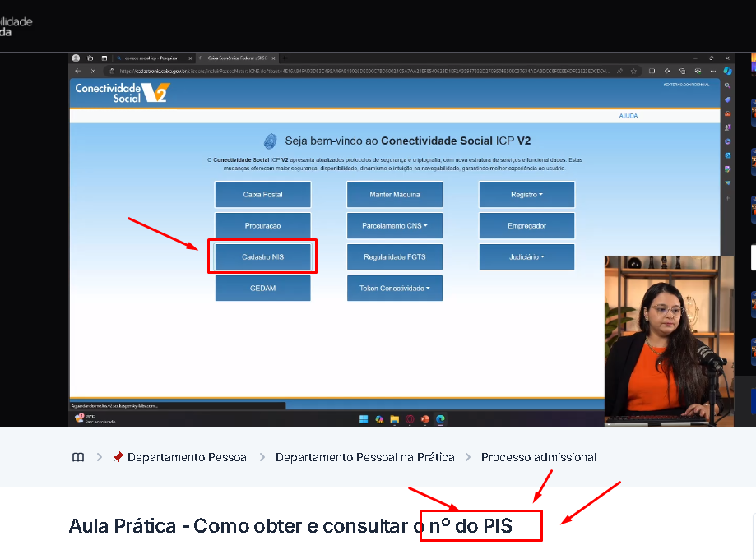Toggle the split screen icon
756x559 pixels.
click(652, 71)
